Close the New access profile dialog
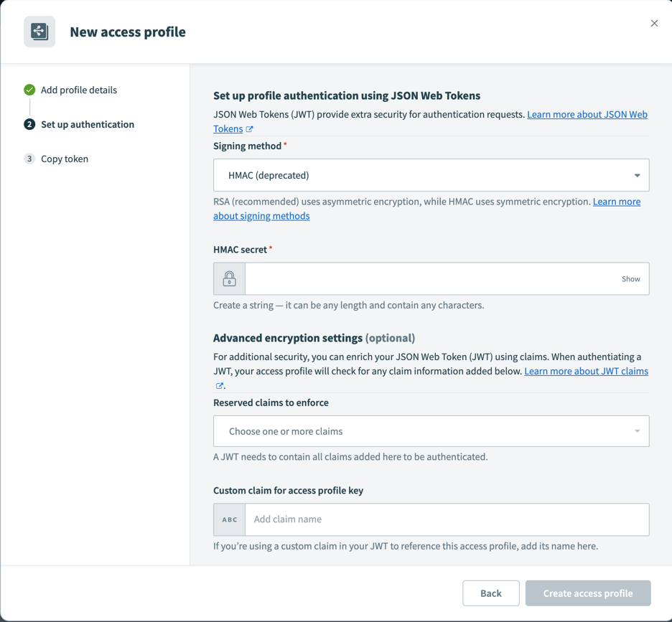Viewport: 672px width, 622px height. [654, 24]
